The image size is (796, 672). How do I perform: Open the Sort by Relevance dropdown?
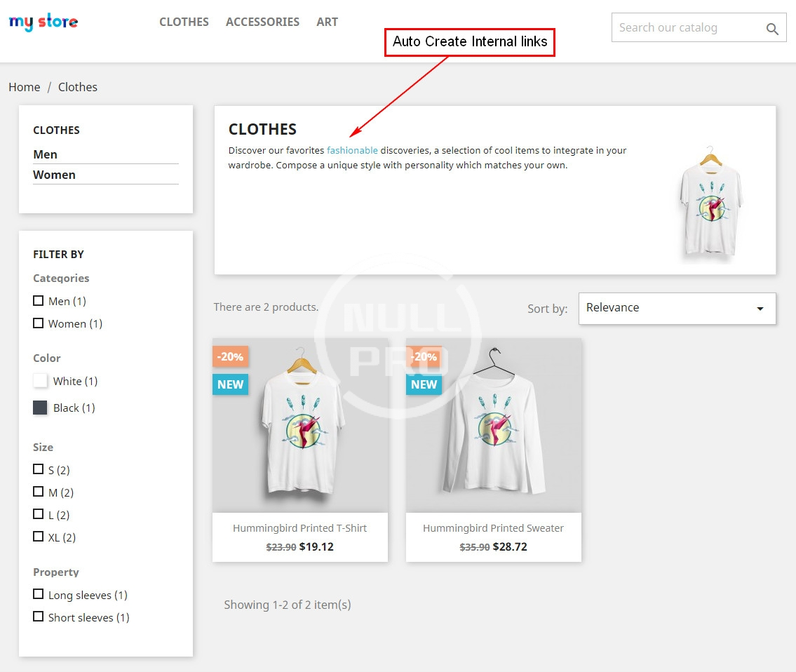[677, 309]
